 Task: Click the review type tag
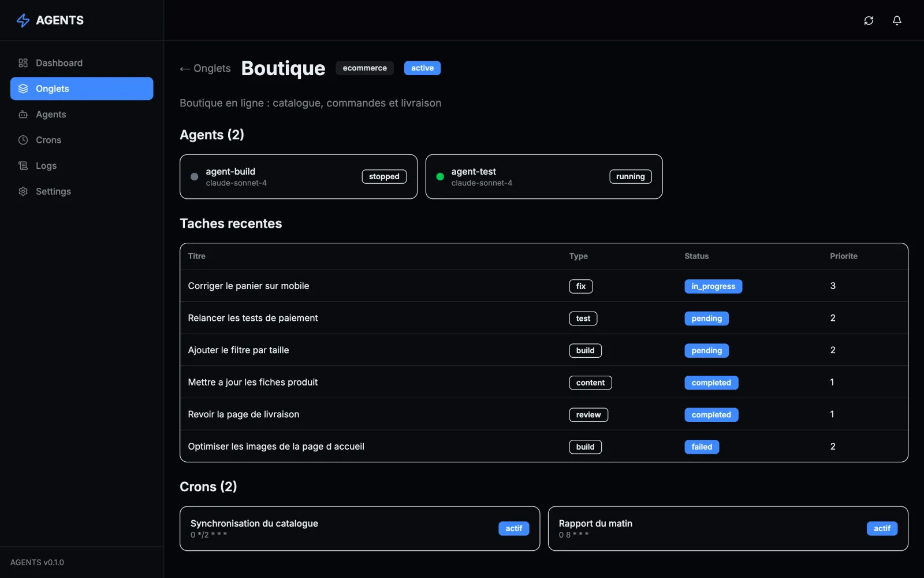pos(588,415)
